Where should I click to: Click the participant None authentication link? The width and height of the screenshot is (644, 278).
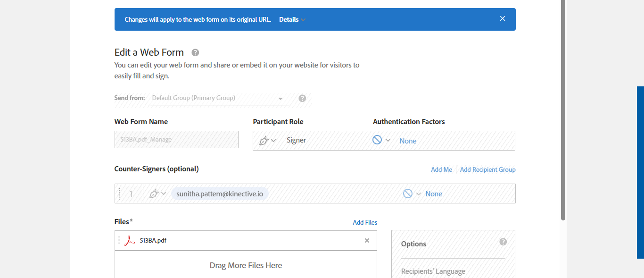[x=408, y=141]
